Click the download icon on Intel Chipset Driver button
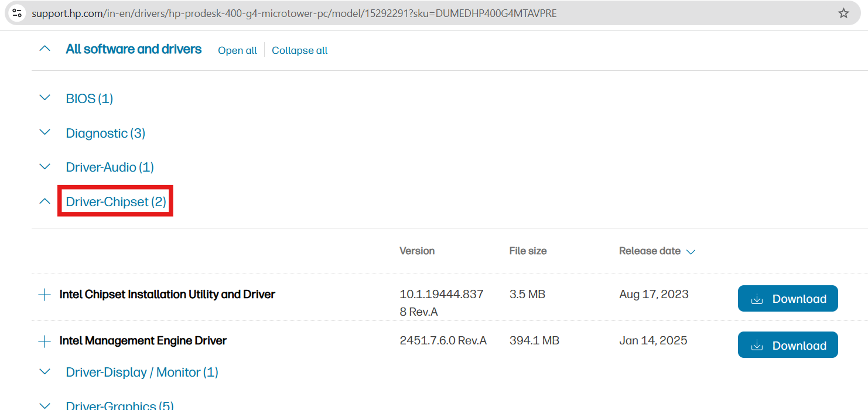 tap(758, 298)
